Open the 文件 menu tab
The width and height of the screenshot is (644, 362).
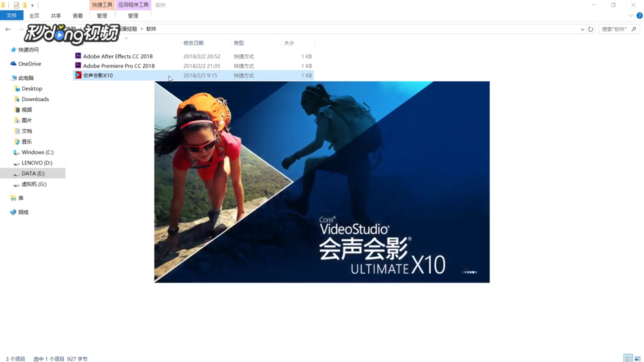12,15
